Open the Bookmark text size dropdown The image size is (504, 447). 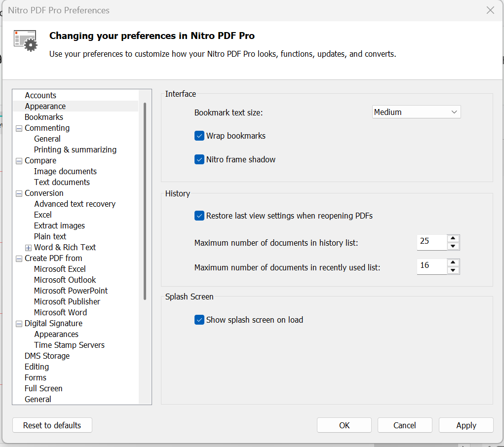(x=416, y=112)
